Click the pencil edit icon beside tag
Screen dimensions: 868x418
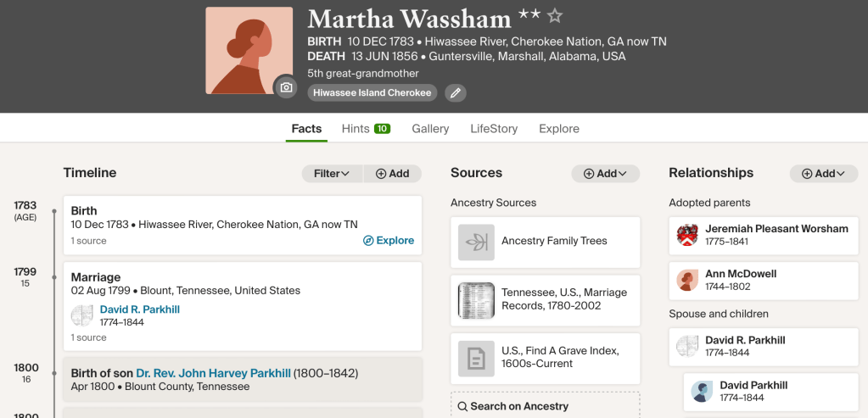click(x=456, y=92)
